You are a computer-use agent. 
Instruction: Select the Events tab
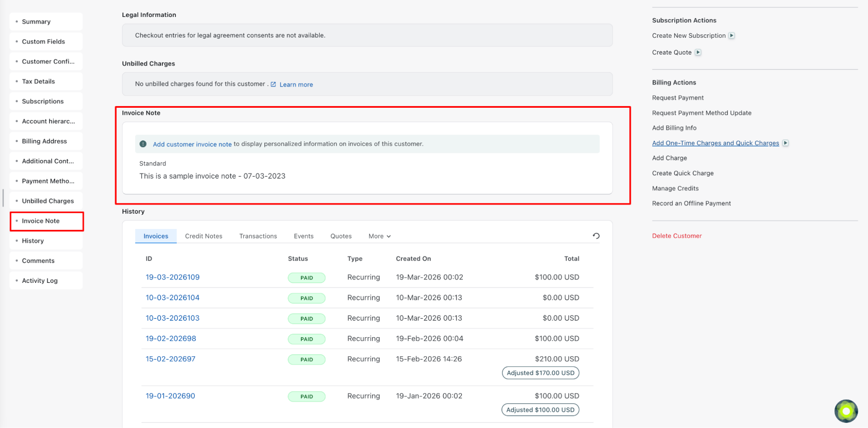point(304,236)
